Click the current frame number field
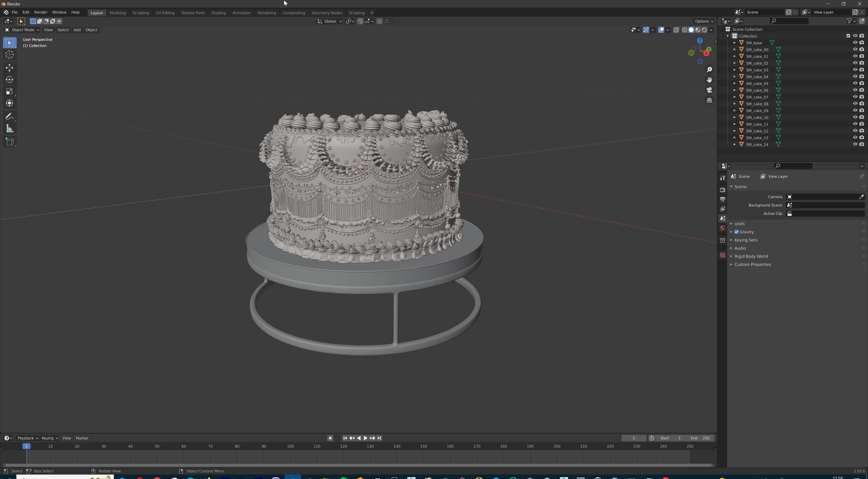Screen dimensions: 868x479 tap(633, 438)
